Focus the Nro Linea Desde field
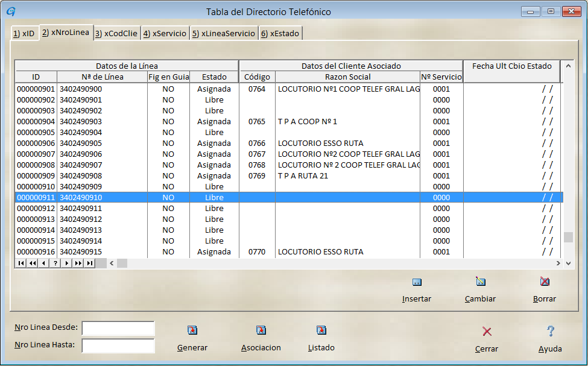The height and width of the screenshot is (366, 588). [118, 329]
